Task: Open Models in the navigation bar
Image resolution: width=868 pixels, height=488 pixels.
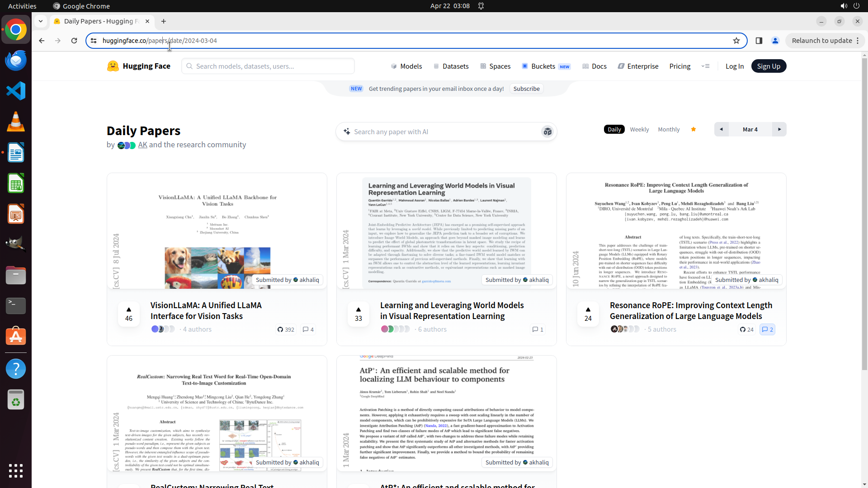Action: tap(406, 66)
